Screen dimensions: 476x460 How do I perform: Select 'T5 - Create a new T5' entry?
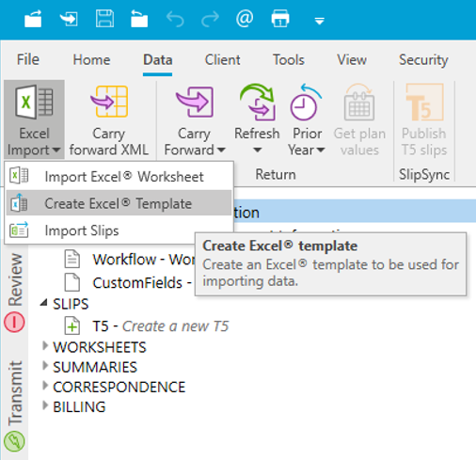(x=161, y=326)
